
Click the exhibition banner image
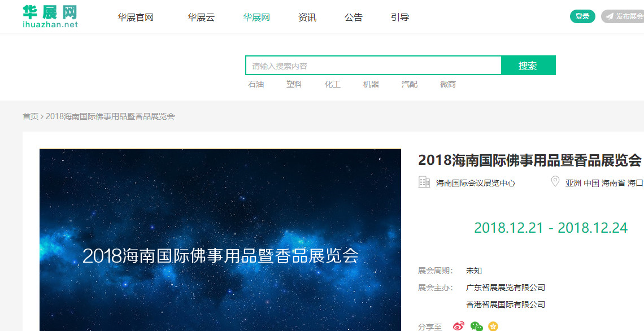coord(220,240)
